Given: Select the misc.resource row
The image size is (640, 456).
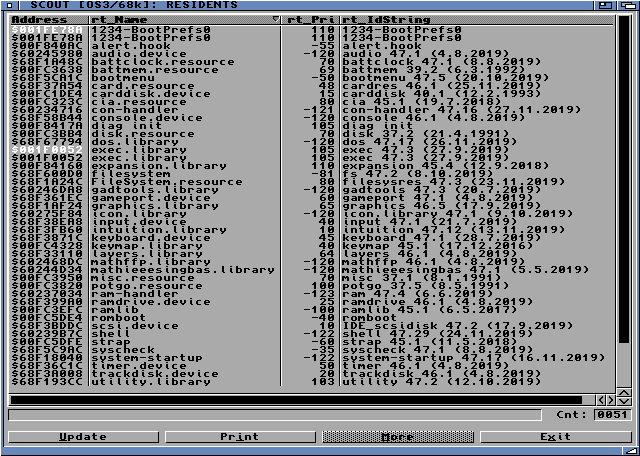Looking at the screenshot, I should click(311, 278).
